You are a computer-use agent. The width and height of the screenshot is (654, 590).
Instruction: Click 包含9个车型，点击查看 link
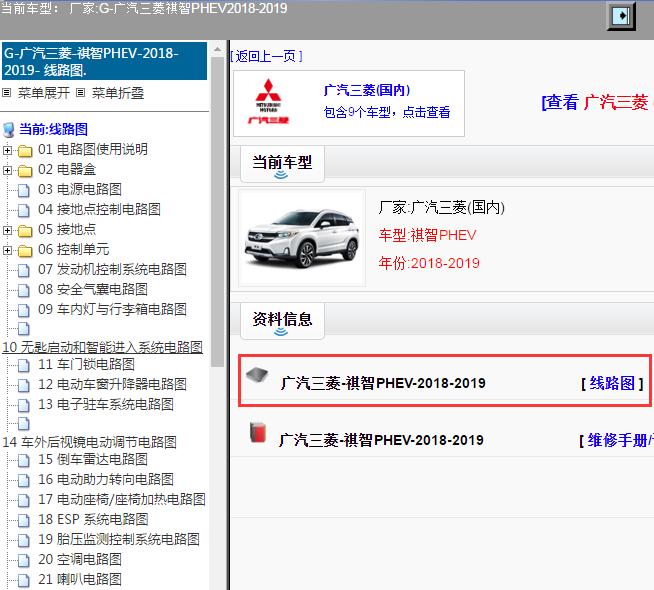(387, 112)
